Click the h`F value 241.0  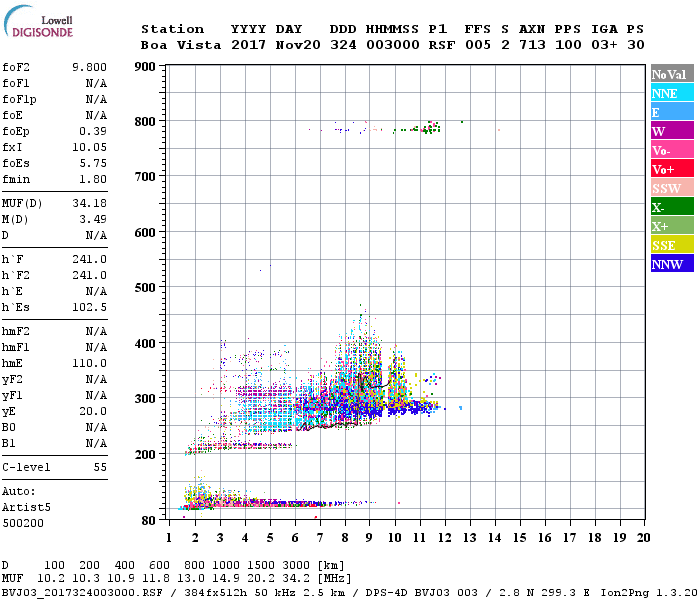click(89, 259)
